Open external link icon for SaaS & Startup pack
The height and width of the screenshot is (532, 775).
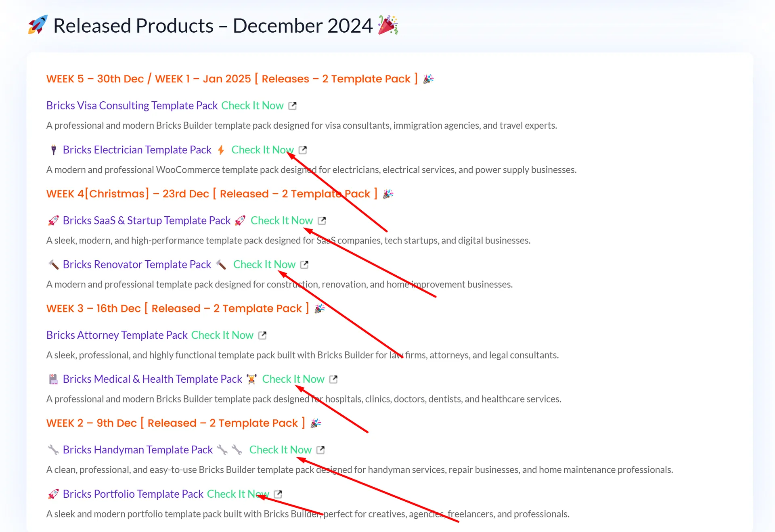[x=322, y=221]
